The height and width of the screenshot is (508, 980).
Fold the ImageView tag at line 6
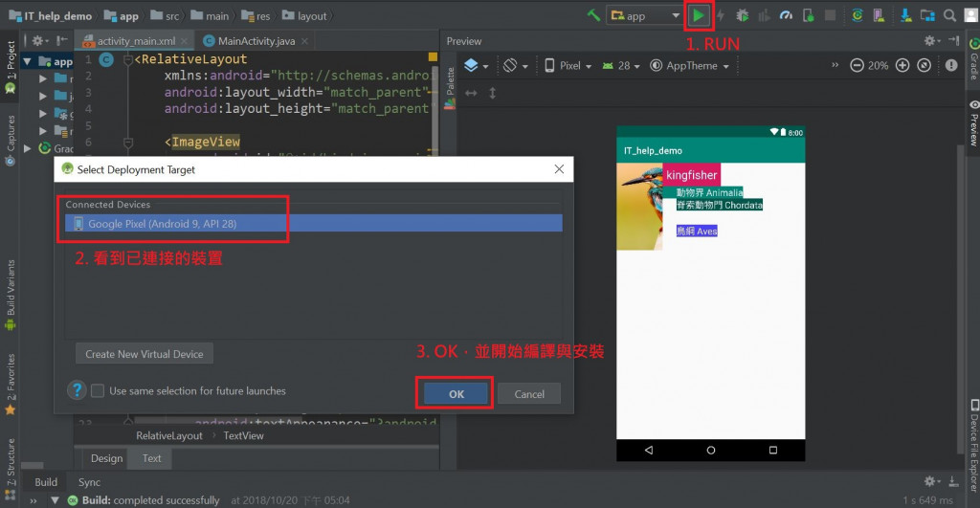128,143
